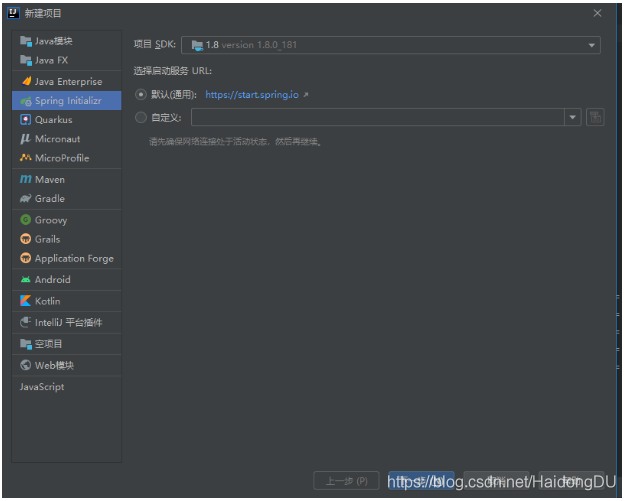Image resolution: width=626 pixels, height=501 pixels.
Task: Click the Micronaut mu icon
Action: pyautogui.click(x=26, y=139)
